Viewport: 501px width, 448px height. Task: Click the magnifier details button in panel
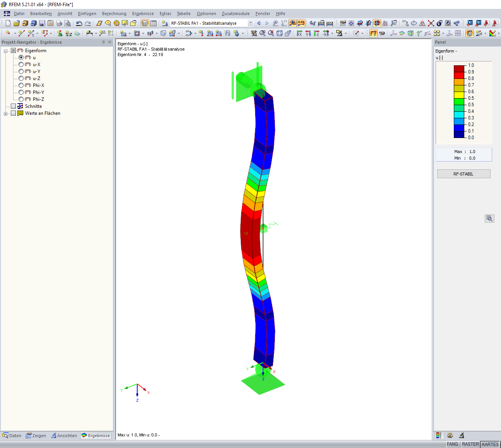point(489,218)
